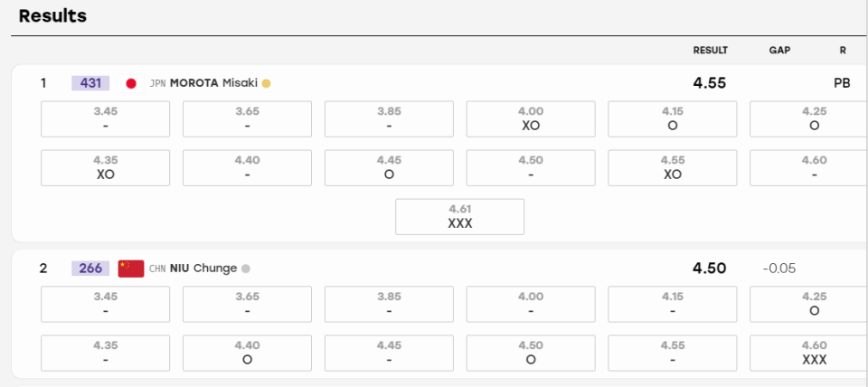Click Morota's 4.55 XO attempt box
Viewport: 868px width, 387px height.
tap(673, 168)
